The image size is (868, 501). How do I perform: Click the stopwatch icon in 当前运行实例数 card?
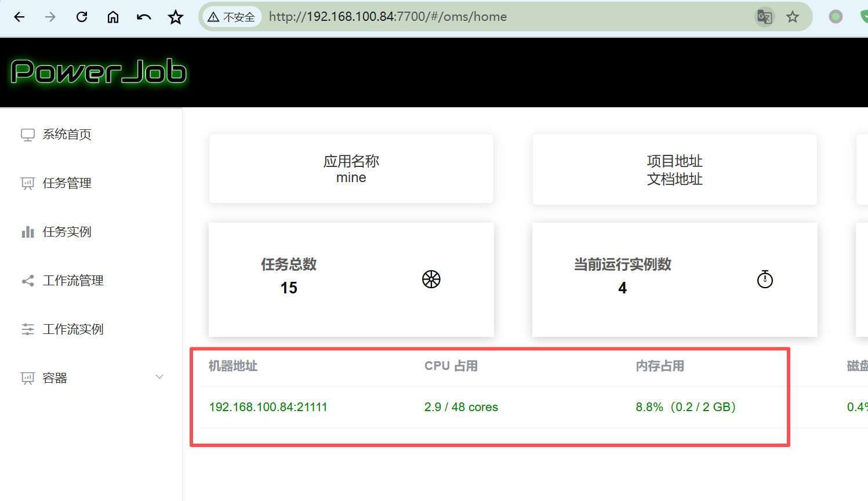[765, 279]
